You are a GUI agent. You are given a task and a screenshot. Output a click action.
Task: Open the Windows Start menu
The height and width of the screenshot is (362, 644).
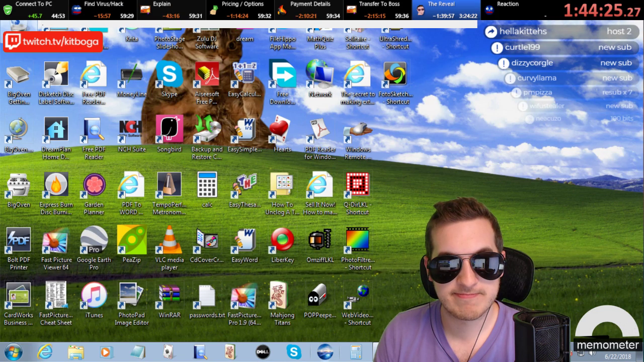[x=13, y=352]
